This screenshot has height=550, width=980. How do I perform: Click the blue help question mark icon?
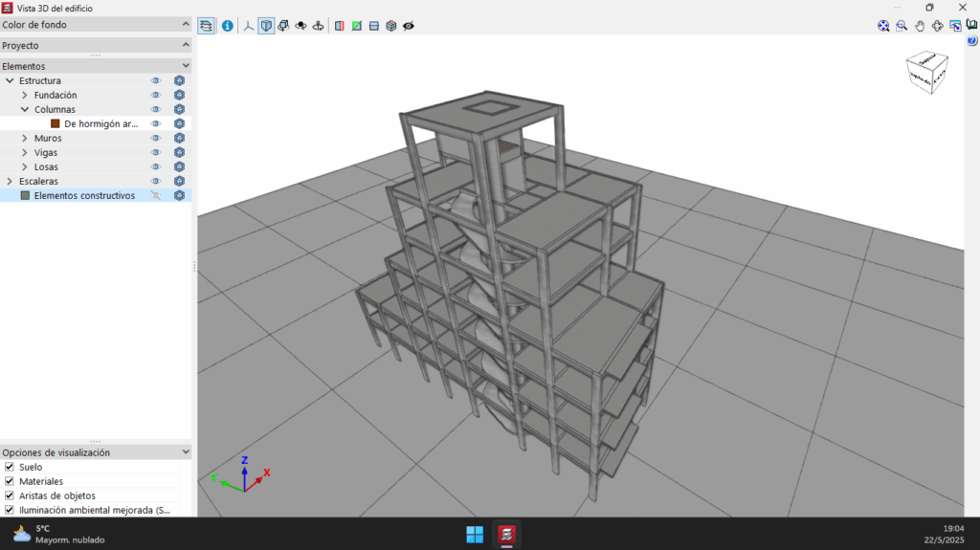pyautogui.click(x=972, y=40)
